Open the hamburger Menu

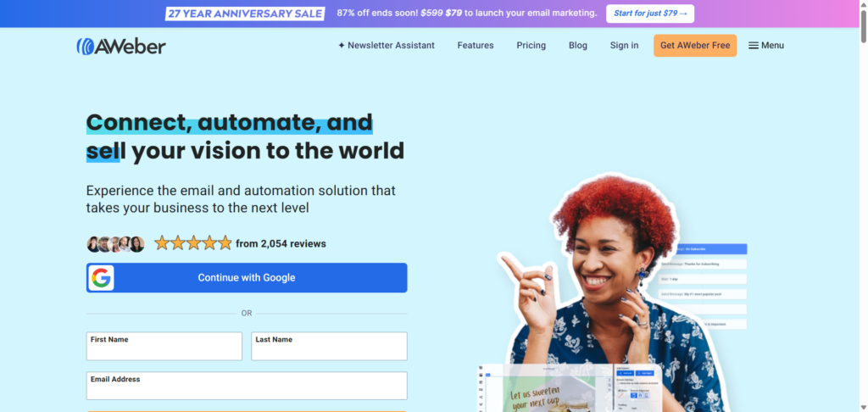(766, 46)
